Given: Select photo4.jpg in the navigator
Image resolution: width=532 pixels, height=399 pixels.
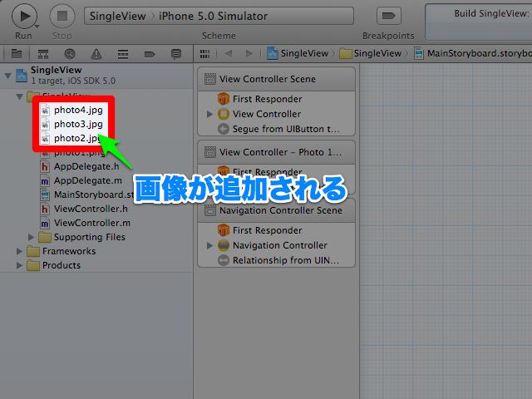Looking at the screenshot, I should (x=78, y=110).
